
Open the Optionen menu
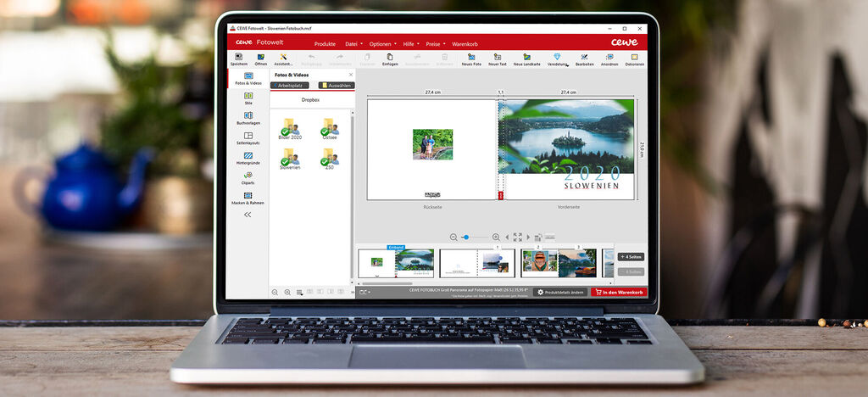(x=382, y=44)
